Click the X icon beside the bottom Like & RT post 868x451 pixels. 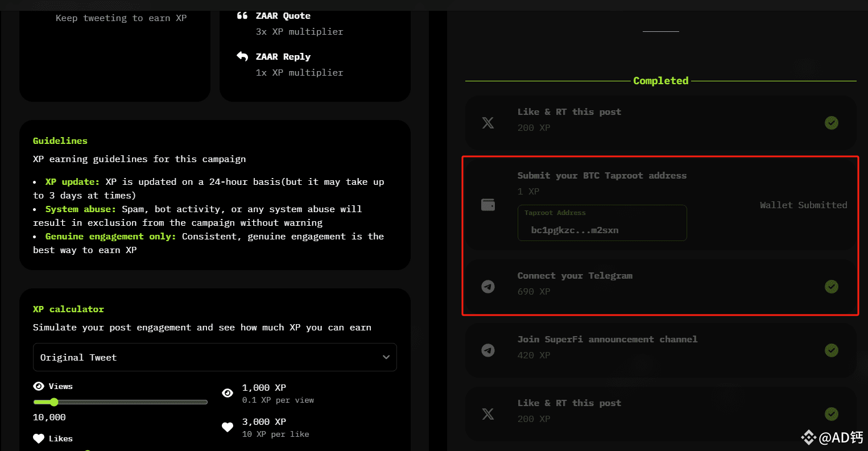coord(487,413)
